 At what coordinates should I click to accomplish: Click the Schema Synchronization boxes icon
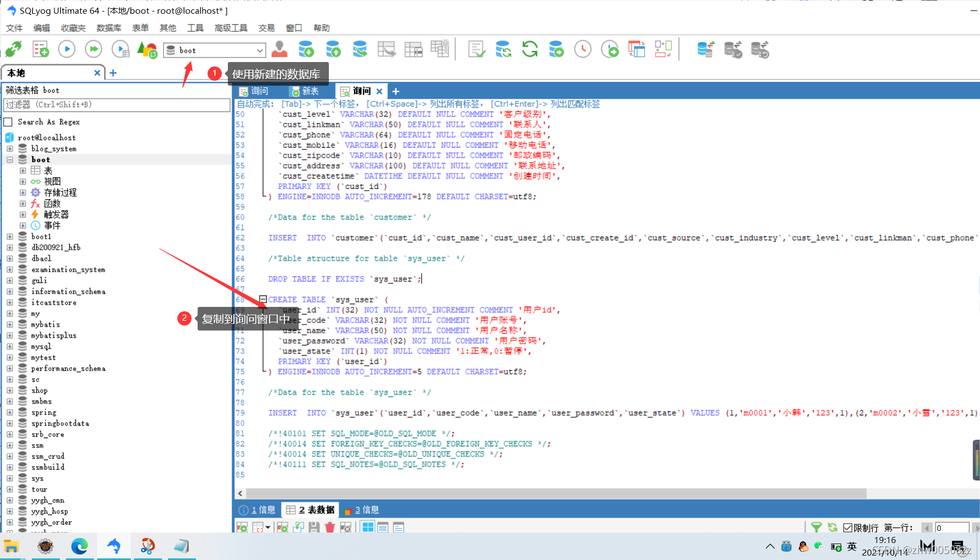[663, 49]
